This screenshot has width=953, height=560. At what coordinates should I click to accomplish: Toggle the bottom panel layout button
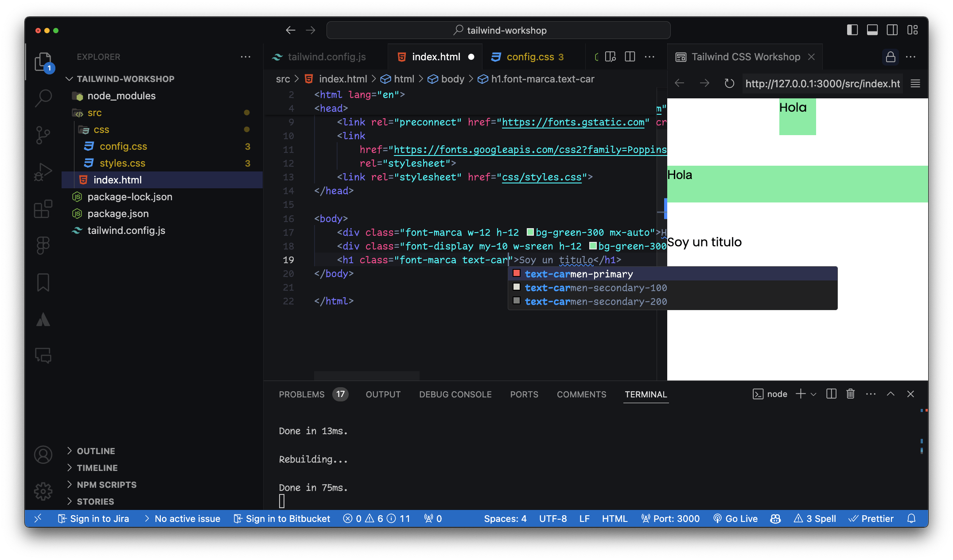click(872, 30)
